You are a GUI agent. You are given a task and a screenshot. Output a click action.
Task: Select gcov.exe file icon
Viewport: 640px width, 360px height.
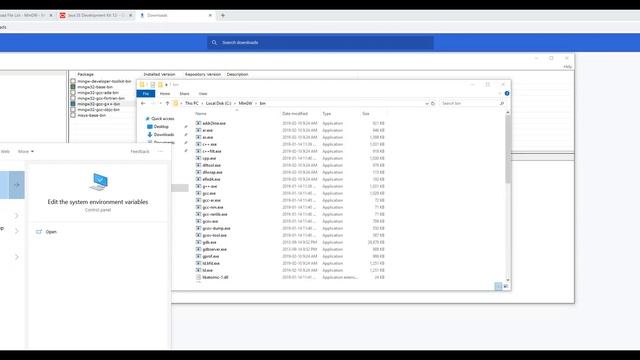click(198, 221)
